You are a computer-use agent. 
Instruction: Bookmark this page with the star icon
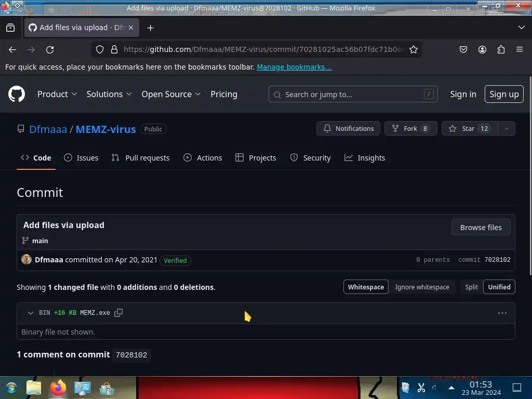[x=413, y=49]
